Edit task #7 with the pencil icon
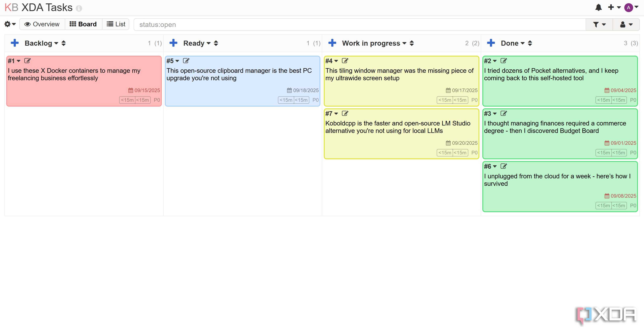The width and height of the screenshot is (644, 333). coord(345,113)
